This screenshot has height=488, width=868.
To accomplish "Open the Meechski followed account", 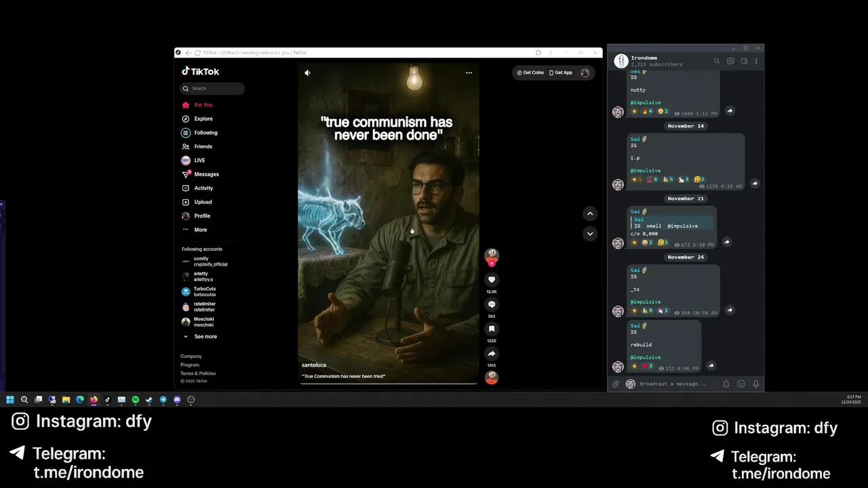I will point(198,322).
